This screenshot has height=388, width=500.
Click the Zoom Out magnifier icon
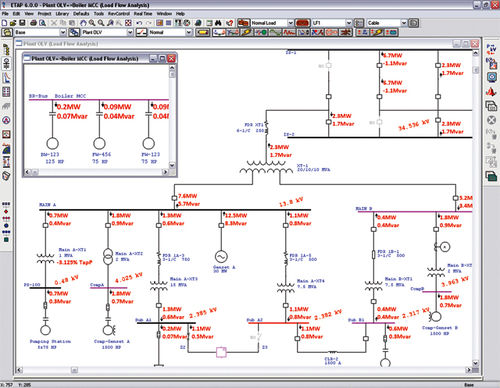coord(101,23)
